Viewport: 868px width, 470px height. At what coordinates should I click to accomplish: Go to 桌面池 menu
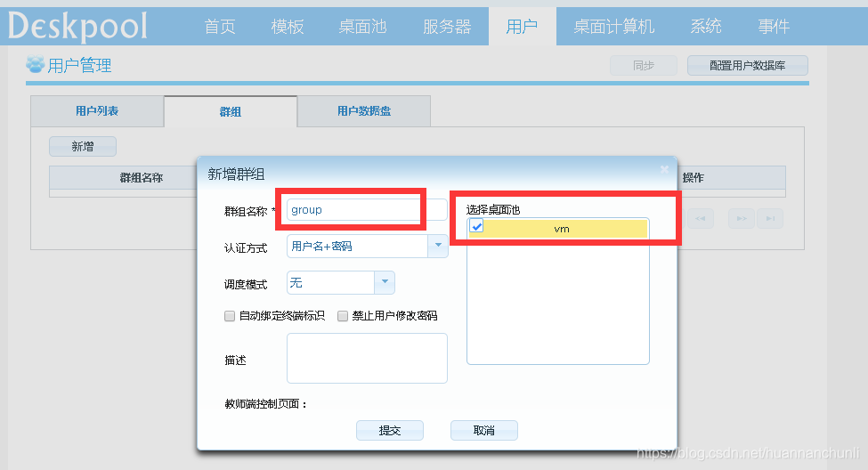pyautogui.click(x=362, y=26)
